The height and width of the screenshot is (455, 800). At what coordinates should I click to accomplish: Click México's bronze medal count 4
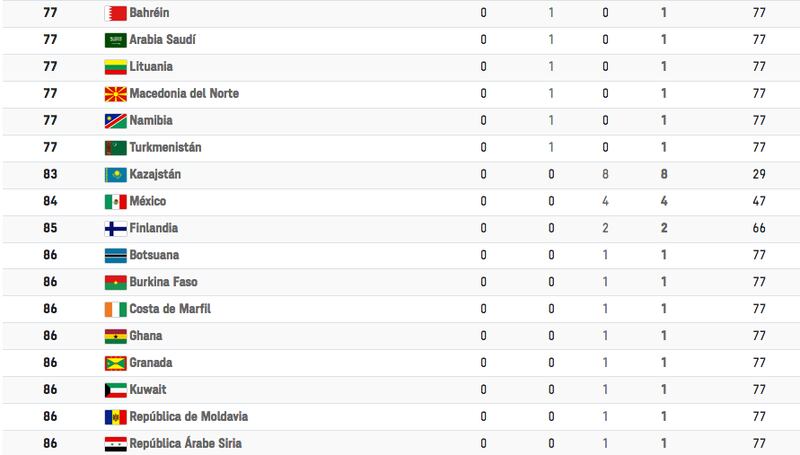pos(605,201)
